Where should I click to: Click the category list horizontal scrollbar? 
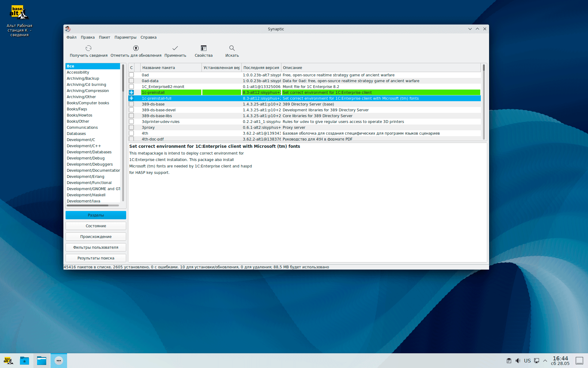click(x=87, y=205)
